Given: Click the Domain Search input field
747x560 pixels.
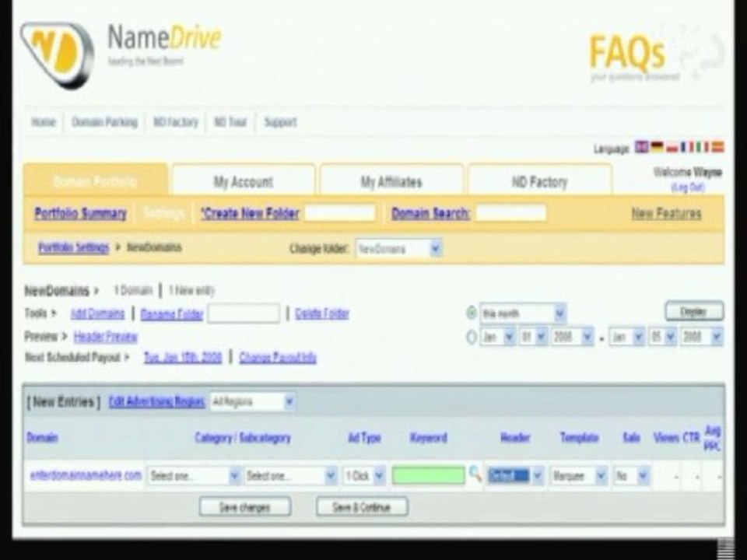Looking at the screenshot, I should tap(510, 212).
